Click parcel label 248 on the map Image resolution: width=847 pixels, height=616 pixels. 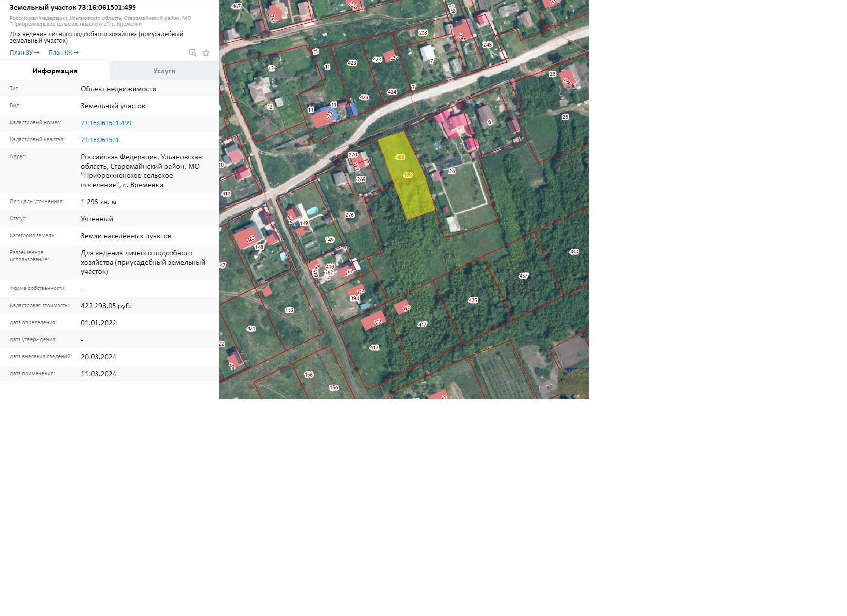coord(487,44)
